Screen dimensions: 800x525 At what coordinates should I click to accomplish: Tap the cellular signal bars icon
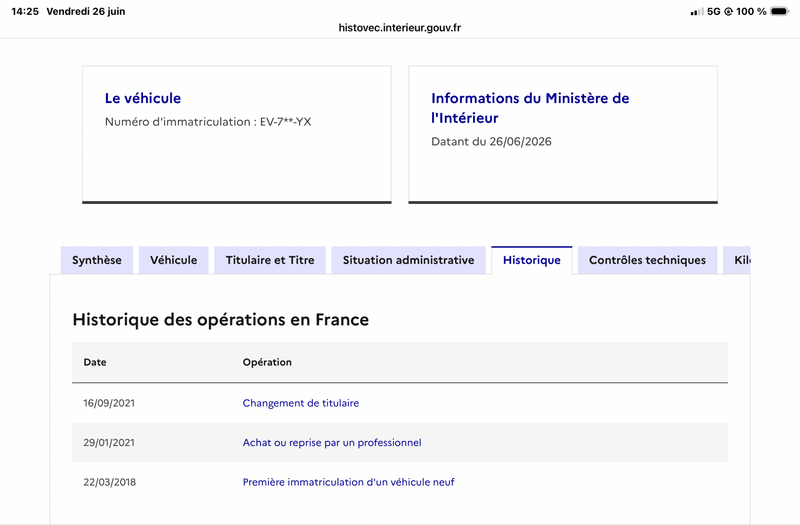click(697, 11)
